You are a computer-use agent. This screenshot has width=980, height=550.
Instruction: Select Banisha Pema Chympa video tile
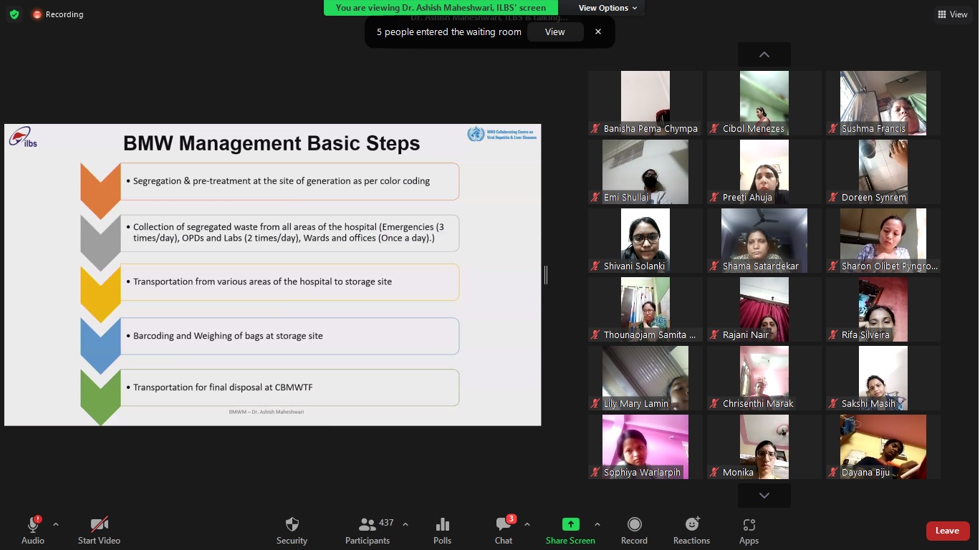point(645,103)
